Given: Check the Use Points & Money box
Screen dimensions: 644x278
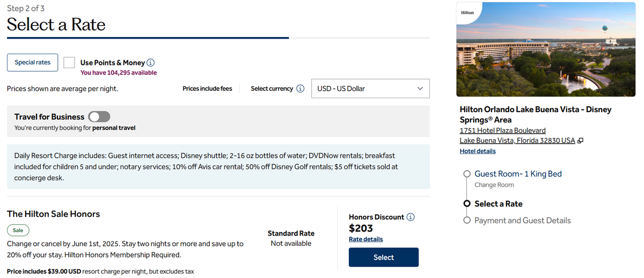Looking at the screenshot, I should coord(69,62).
